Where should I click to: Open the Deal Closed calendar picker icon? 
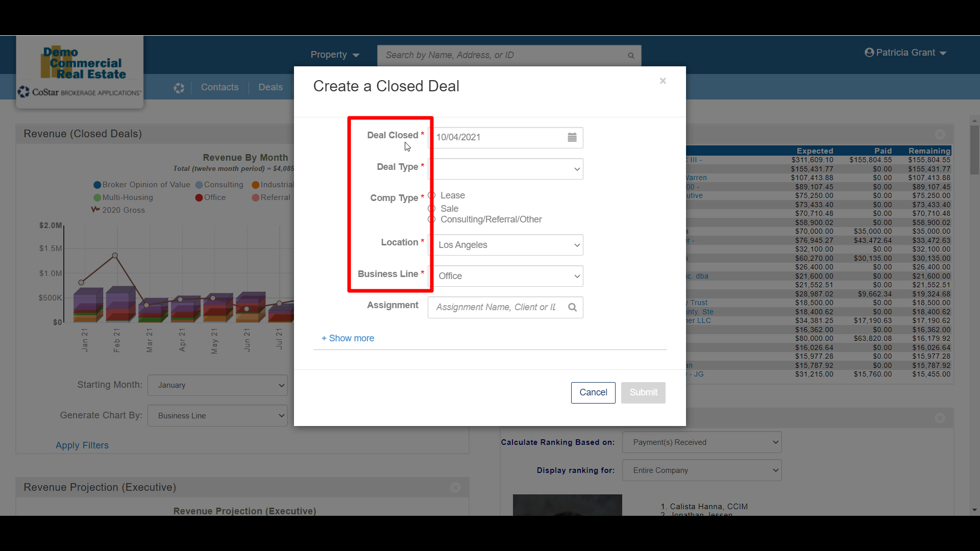point(572,137)
